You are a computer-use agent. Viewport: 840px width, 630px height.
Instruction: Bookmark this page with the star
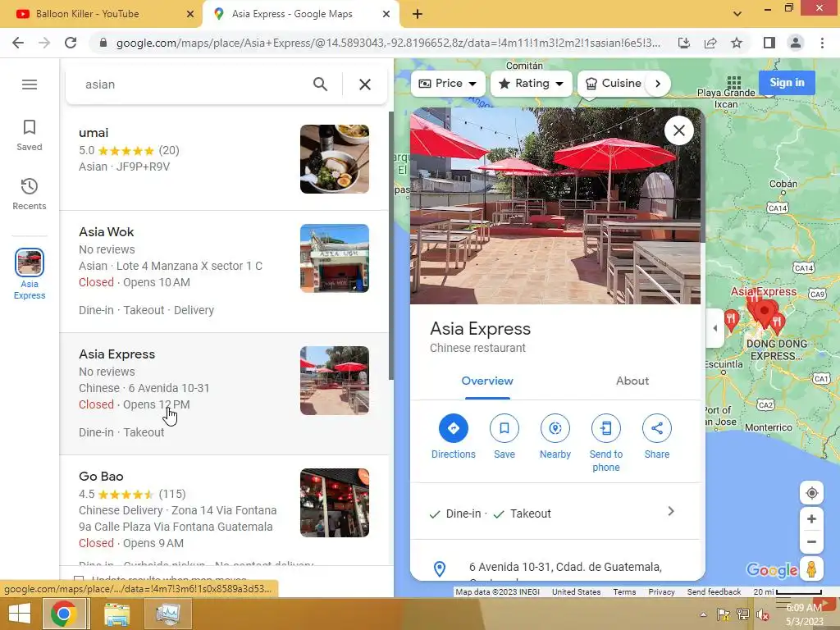737,43
